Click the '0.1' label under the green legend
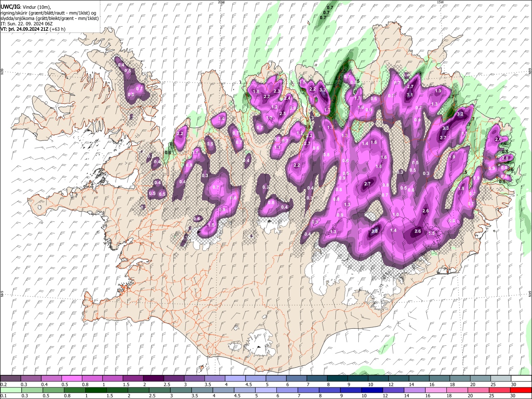This screenshot has width=532, height=399. click(3, 396)
